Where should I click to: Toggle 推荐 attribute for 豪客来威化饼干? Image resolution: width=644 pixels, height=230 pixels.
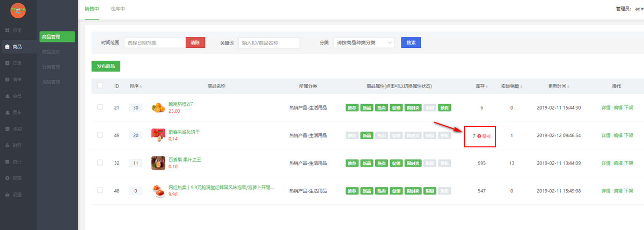coord(352,135)
